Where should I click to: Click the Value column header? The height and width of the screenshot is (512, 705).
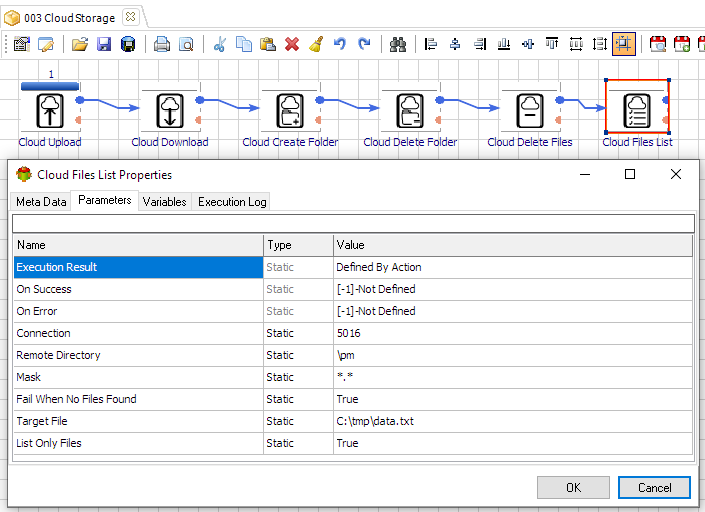[513, 245]
